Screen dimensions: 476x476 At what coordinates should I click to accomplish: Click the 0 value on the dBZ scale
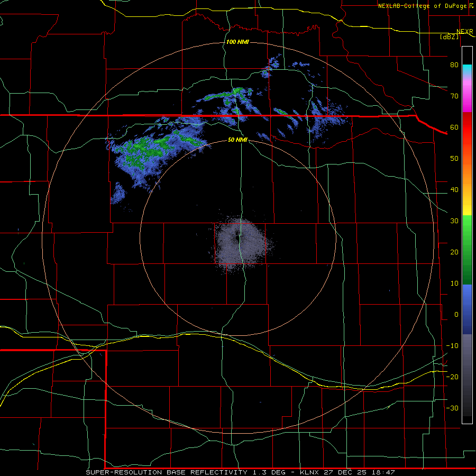(456, 315)
